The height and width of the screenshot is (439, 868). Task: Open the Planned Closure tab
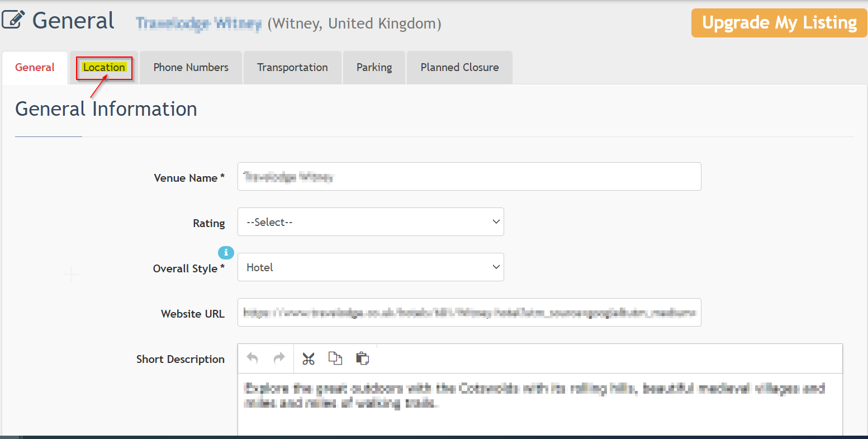click(459, 68)
